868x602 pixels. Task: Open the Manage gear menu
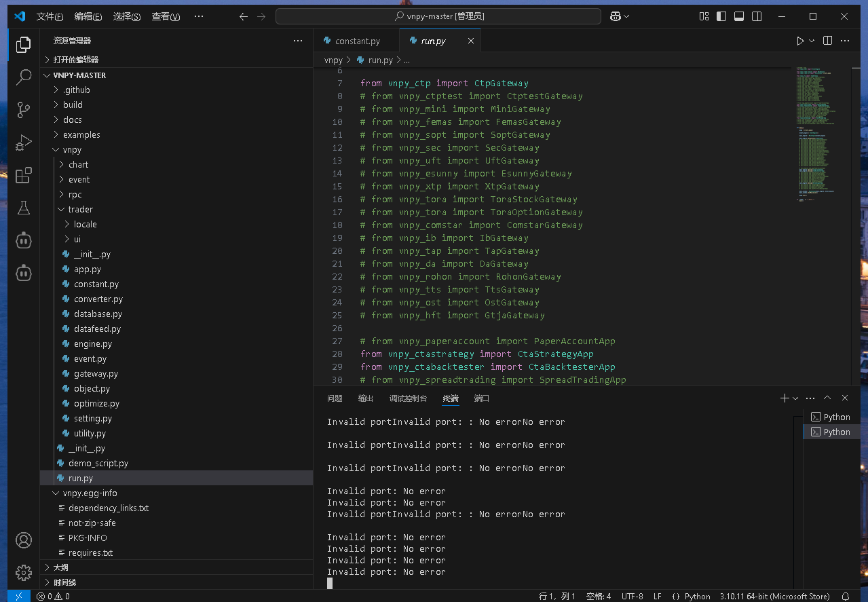(24, 572)
